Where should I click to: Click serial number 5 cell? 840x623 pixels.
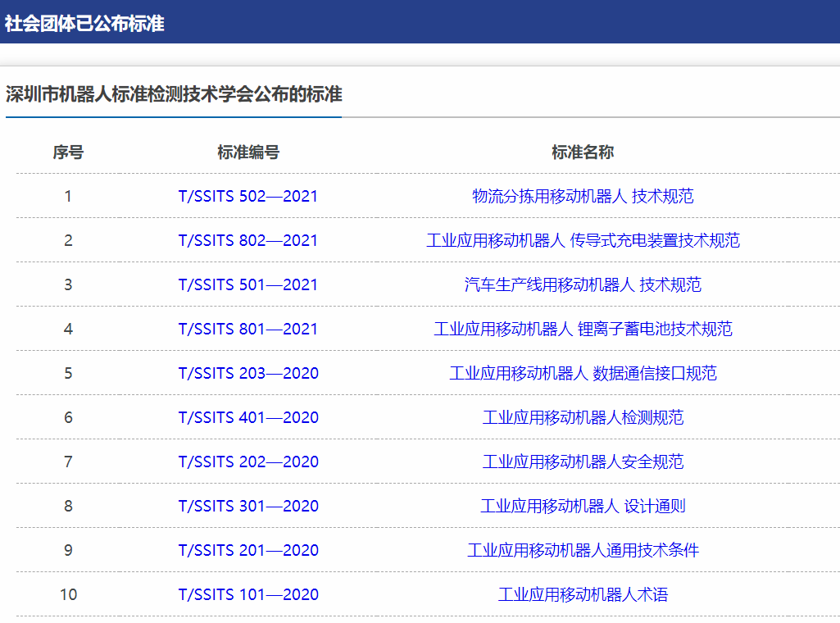click(x=68, y=373)
